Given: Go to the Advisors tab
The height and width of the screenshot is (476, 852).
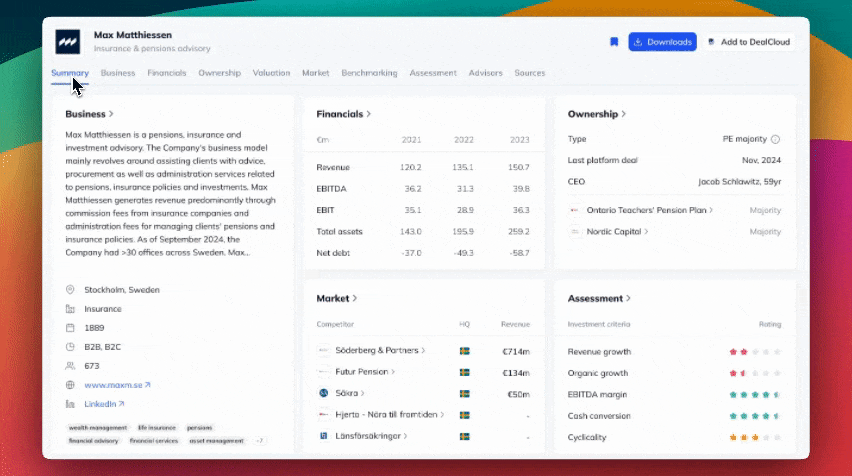Looking at the screenshot, I should click(486, 73).
